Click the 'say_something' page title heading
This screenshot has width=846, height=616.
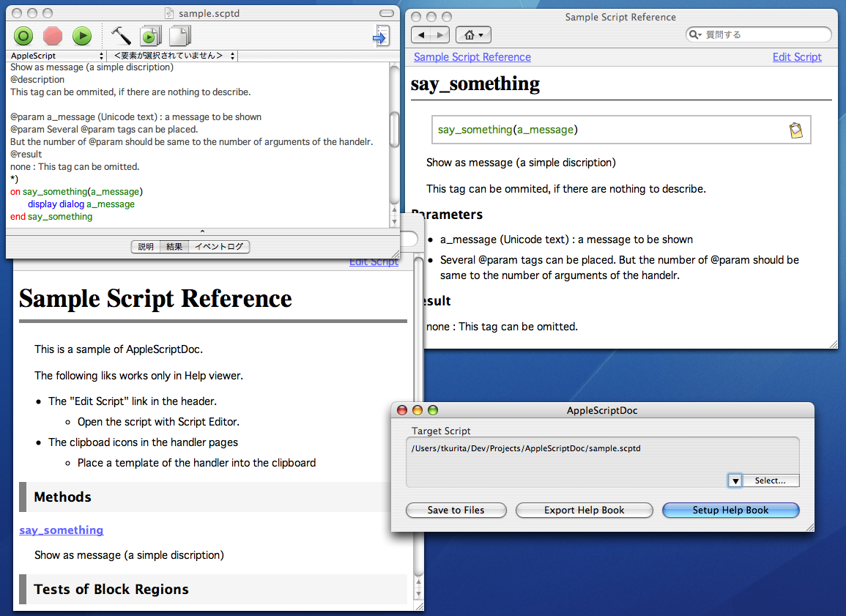coord(475,84)
